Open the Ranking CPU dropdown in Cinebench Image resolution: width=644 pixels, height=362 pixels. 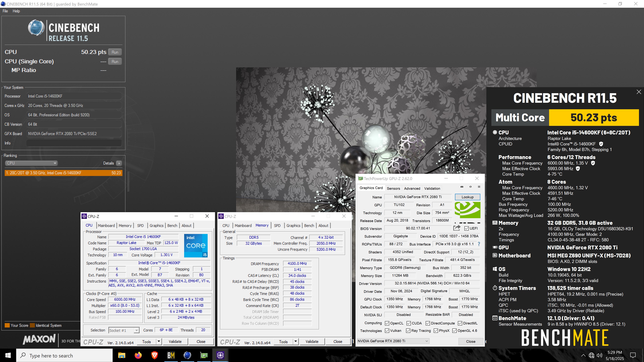[31, 163]
